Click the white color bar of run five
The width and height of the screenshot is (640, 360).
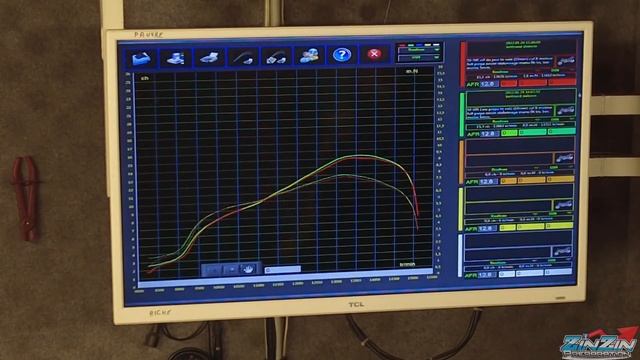point(460,256)
